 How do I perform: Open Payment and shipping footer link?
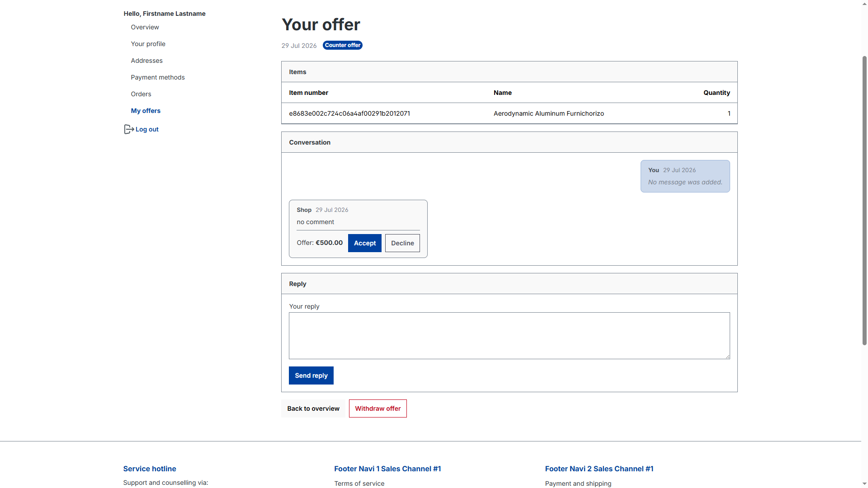pyautogui.click(x=578, y=483)
